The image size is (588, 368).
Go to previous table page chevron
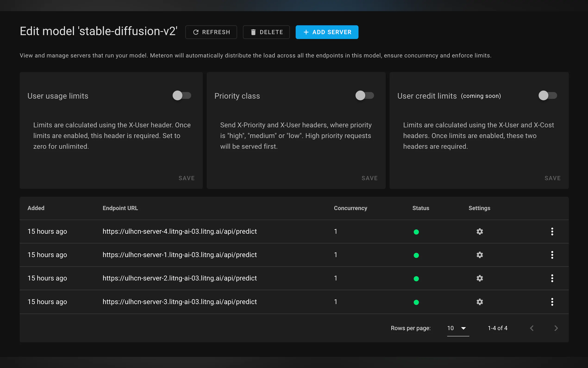[x=532, y=328]
